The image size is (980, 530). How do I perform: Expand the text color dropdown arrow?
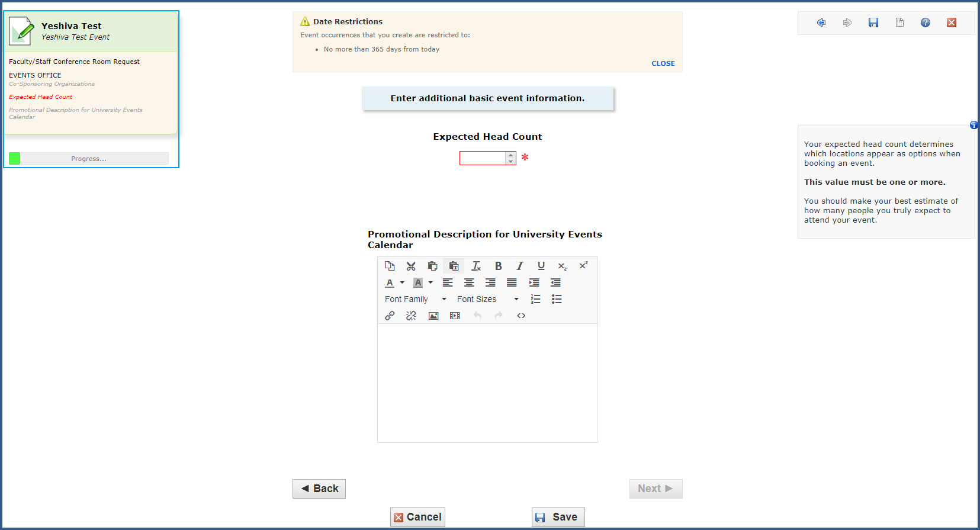point(402,282)
